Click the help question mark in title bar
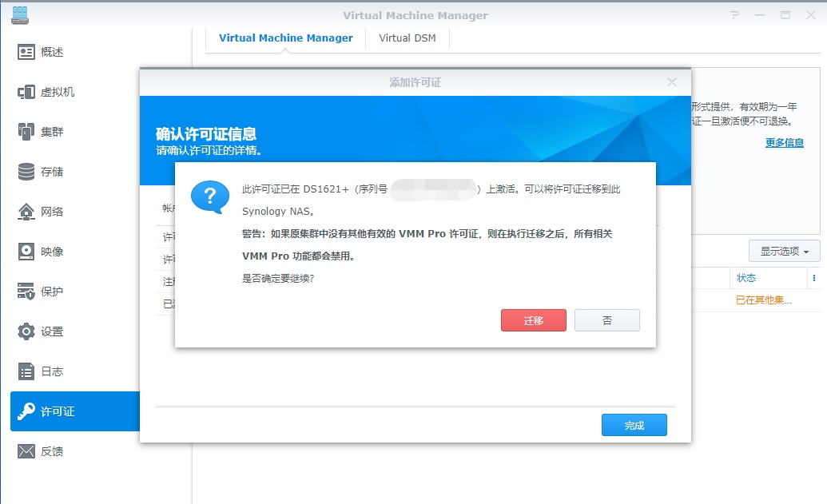The image size is (827, 504). click(734, 15)
